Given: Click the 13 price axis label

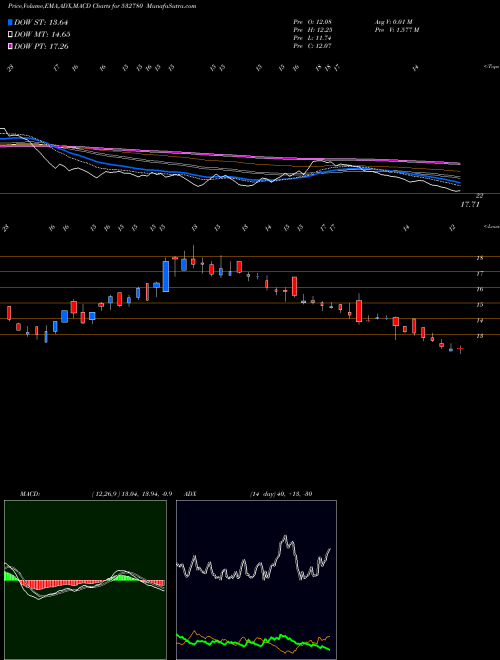Looking at the screenshot, I should pyautogui.click(x=479, y=336).
